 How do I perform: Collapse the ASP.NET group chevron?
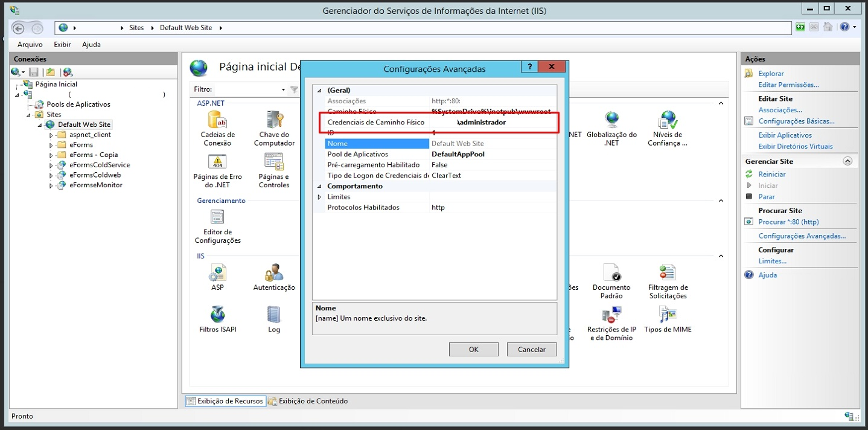click(721, 103)
